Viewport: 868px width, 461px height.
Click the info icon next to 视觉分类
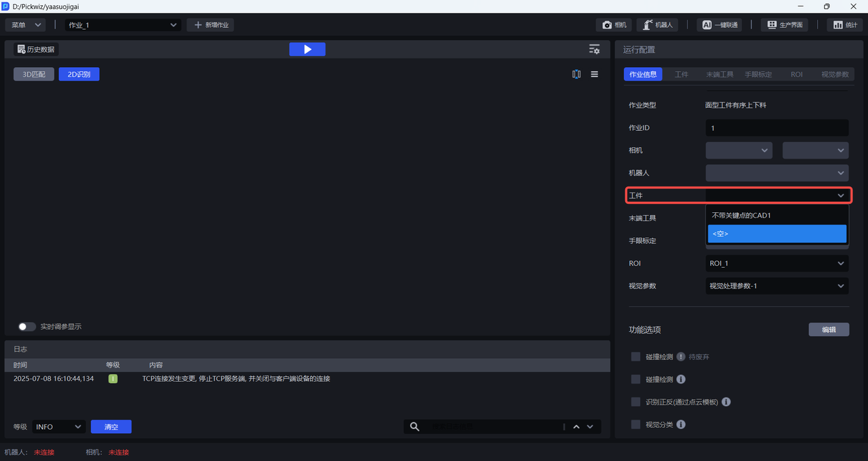[681, 424]
